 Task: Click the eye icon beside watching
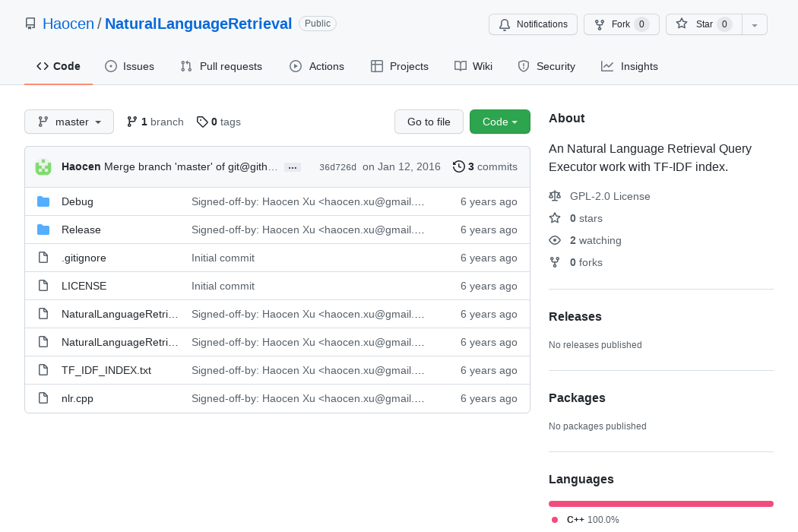pos(555,240)
